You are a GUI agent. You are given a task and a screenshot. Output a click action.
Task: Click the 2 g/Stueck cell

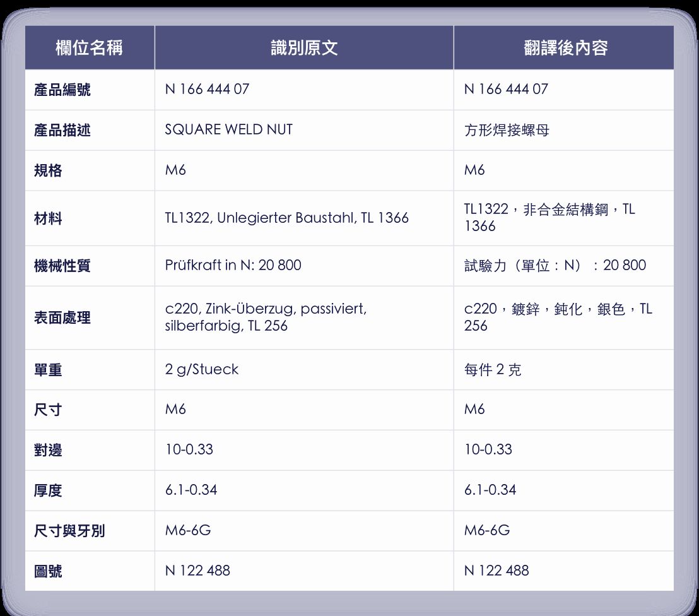click(x=304, y=370)
